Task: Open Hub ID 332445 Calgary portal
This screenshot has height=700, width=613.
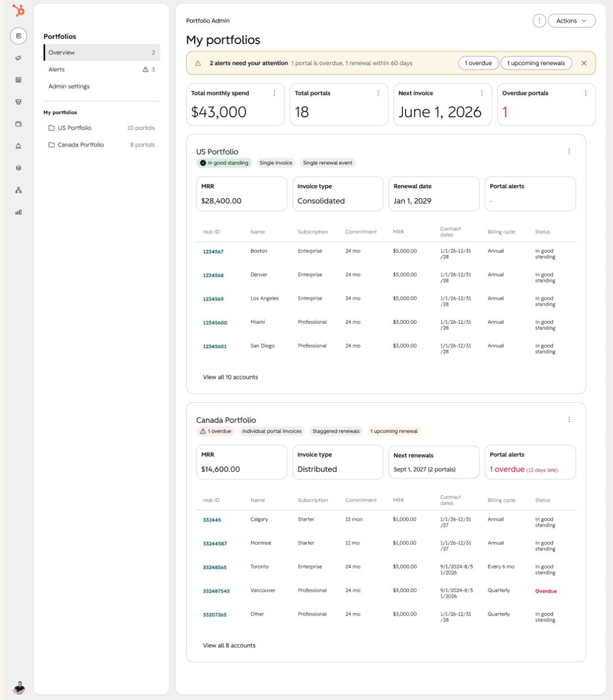Action: [x=212, y=520]
